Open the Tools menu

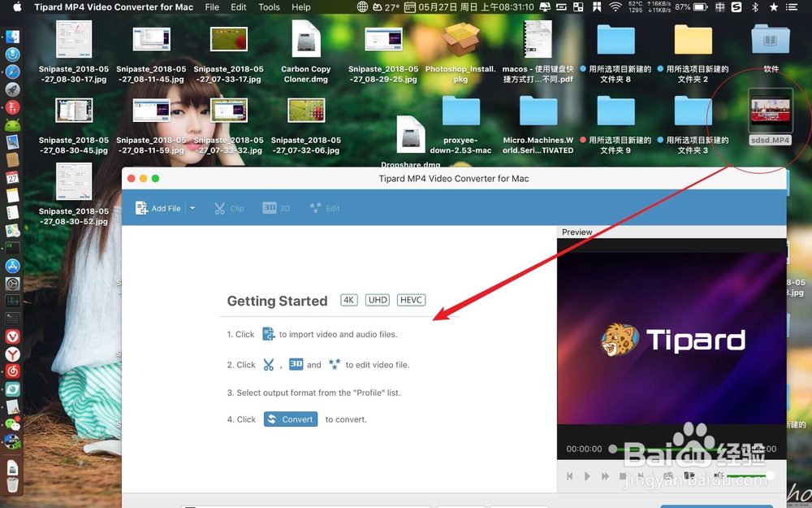click(x=269, y=7)
